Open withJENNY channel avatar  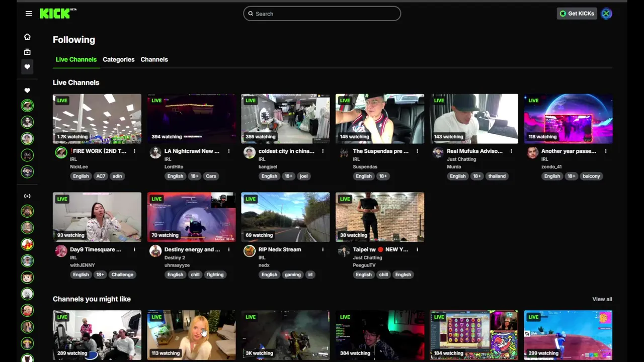(61, 251)
